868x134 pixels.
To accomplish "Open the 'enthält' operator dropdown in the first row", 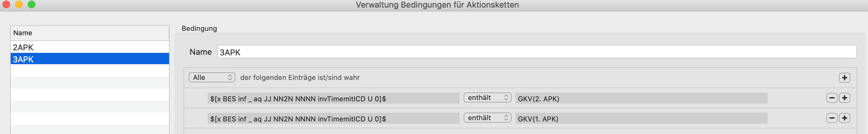I will point(487,98).
